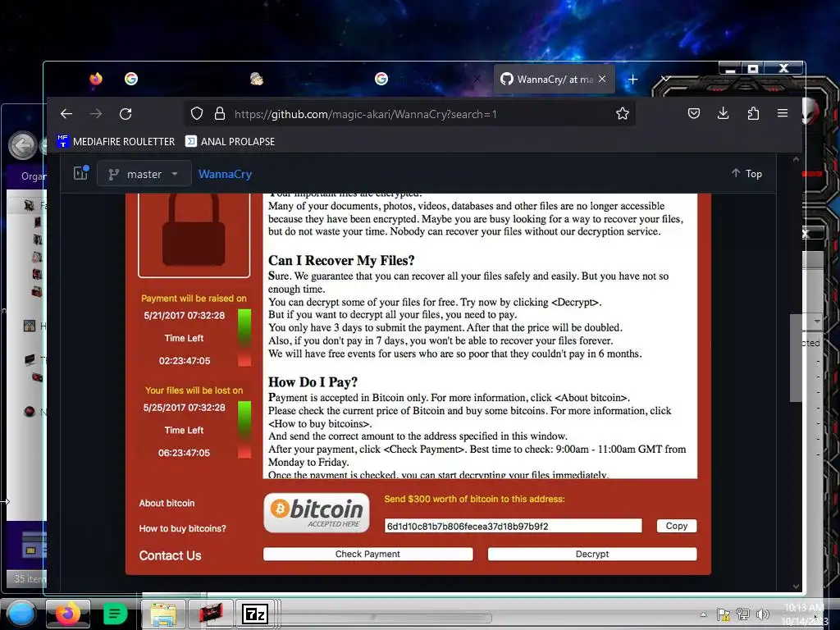Copy the bitcoin address
840x630 pixels.
pyautogui.click(x=677, y=526)
